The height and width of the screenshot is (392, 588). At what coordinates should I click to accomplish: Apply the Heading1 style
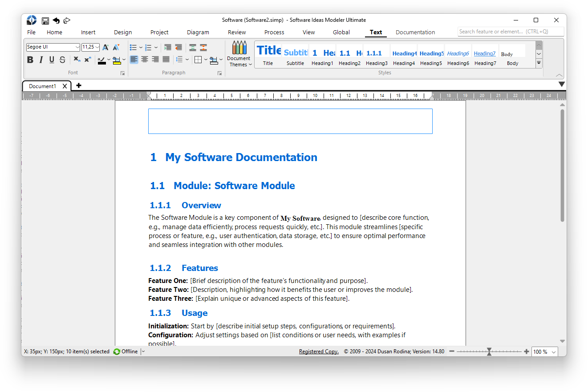pyautogui.click(x=322, y=55)
